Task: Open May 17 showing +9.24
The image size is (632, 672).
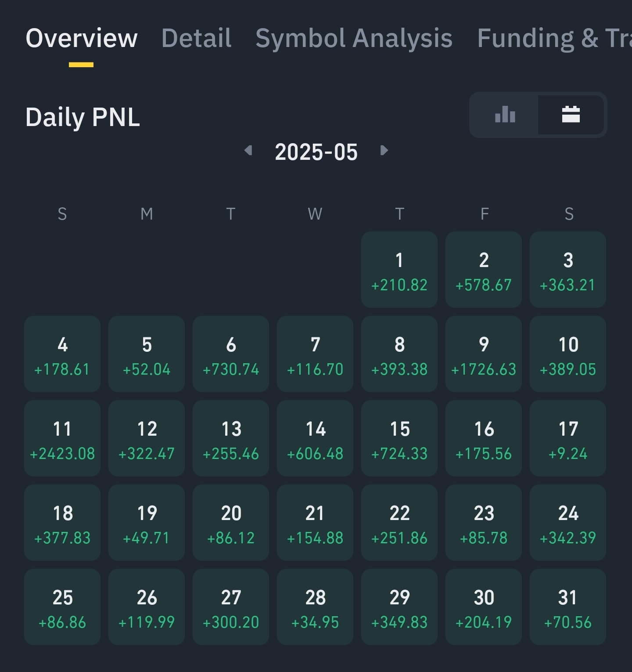Action: pyautogui.click(x=567, y=438)
